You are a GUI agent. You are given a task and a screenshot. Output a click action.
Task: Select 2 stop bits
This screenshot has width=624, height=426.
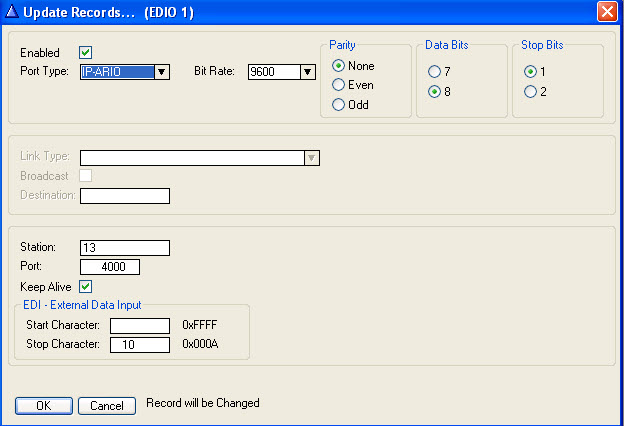[531, 92]
